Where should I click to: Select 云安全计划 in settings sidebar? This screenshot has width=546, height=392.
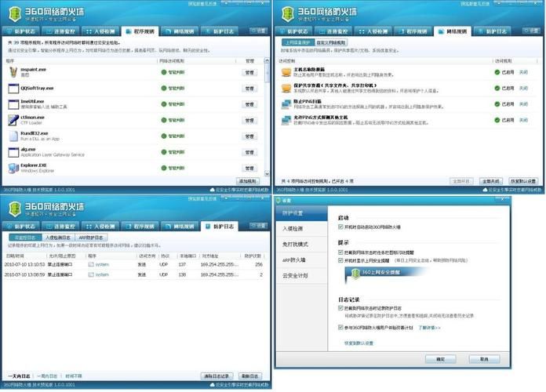click(x=301, y=276)
